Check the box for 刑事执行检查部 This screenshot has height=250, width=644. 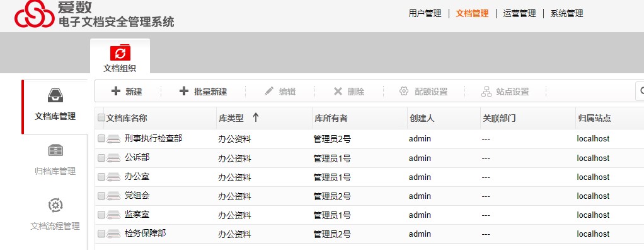(x=101, y=138)
